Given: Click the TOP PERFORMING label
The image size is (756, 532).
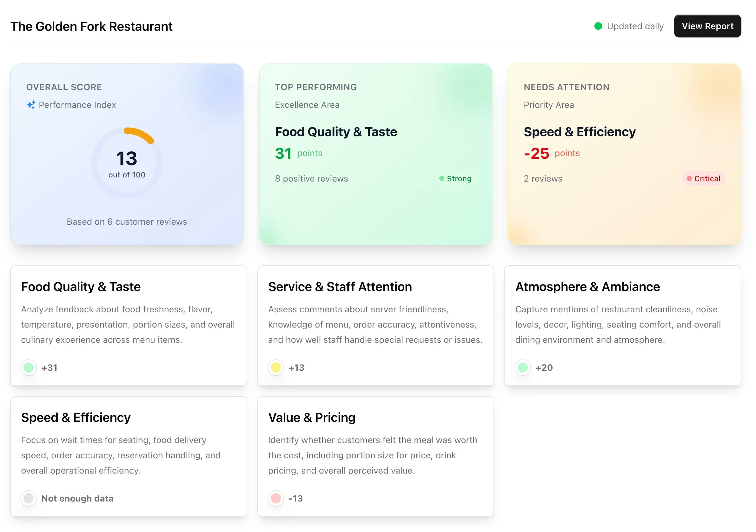Looking at the screenshot, I should pos(316,87).
